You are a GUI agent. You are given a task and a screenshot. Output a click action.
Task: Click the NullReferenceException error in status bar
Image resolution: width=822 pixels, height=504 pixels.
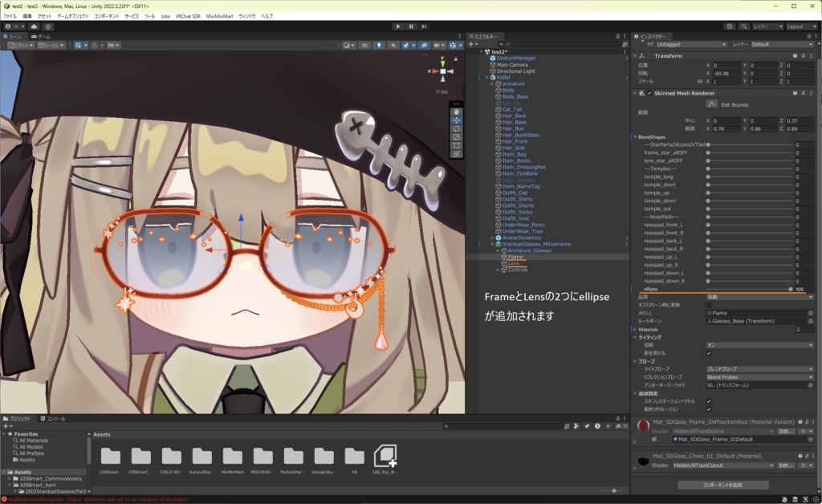pos(97,500)
